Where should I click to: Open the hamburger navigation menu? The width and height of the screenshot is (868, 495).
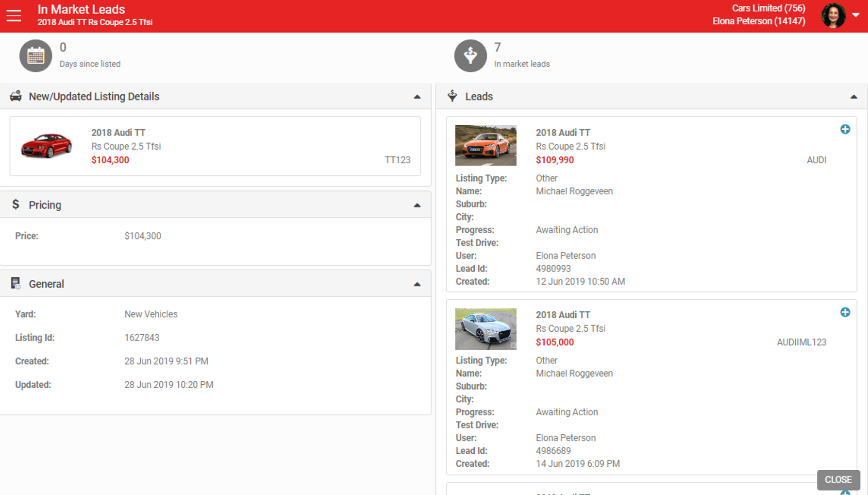point(14,16)
